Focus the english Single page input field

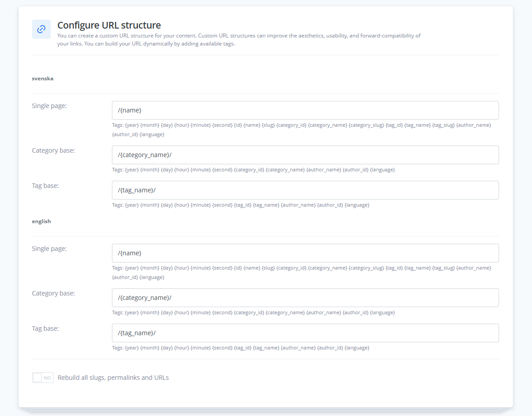305,253
